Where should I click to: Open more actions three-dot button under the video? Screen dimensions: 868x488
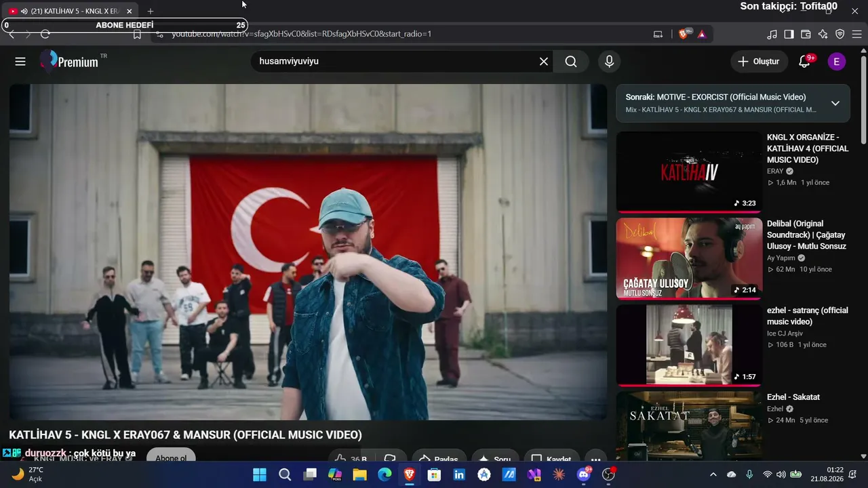click(x=595, y=457)
